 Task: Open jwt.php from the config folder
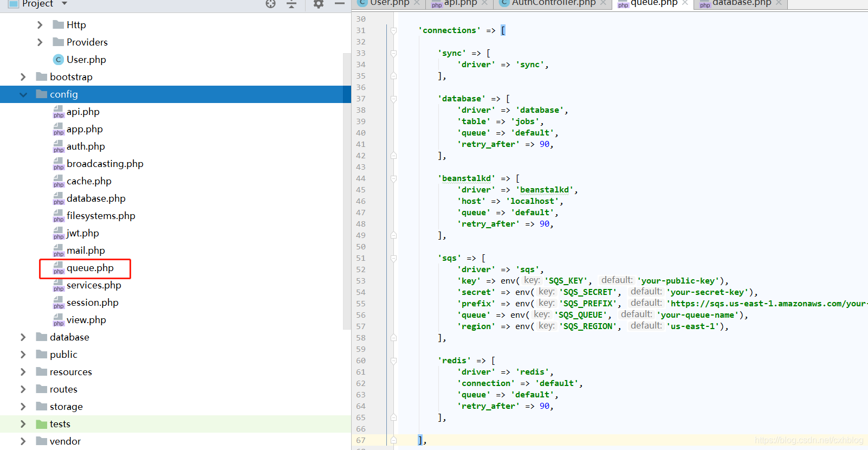point(82,233)
